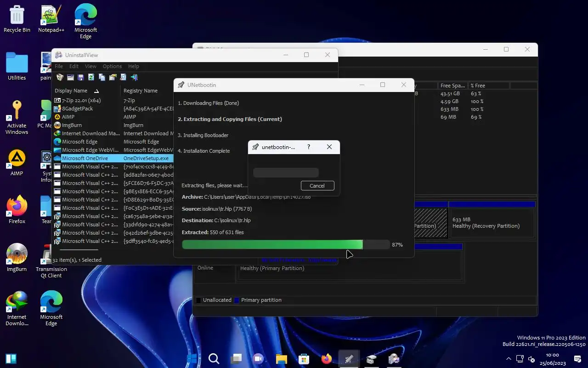Open the Help menu in UninstallView
Image resolution: width=588 pixels, height=368 pixels.
[134, 66]
